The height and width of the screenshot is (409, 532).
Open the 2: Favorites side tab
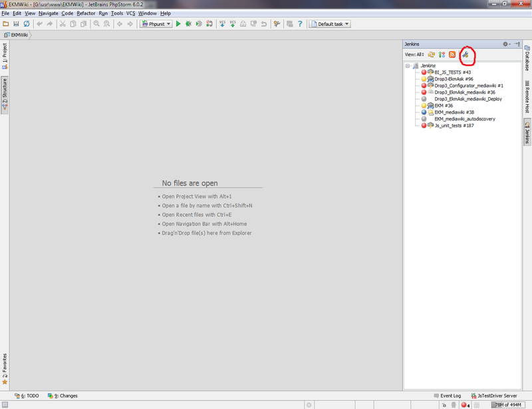pos(5,369)
